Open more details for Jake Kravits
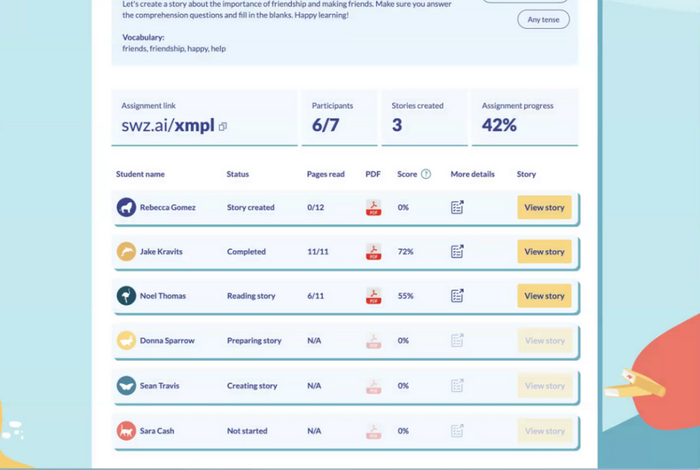 pyautogui.click(x=457, y=252)
